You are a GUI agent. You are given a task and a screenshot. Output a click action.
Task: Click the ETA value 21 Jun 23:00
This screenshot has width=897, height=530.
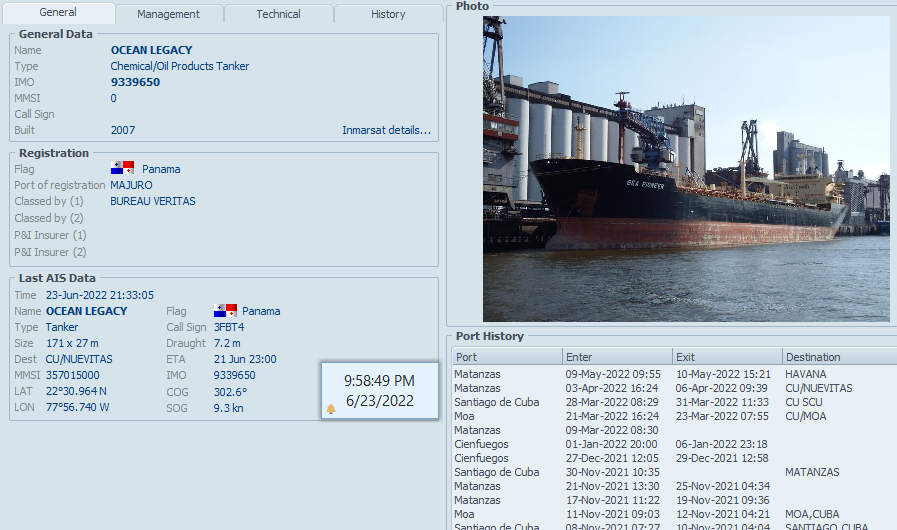[245, 359]
